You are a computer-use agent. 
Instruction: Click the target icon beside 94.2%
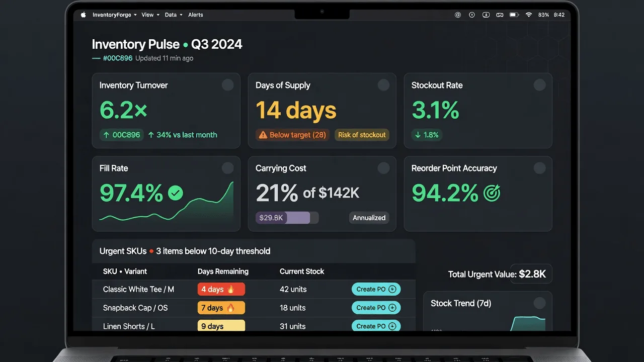pyautogui.click(x=492, y=193)
